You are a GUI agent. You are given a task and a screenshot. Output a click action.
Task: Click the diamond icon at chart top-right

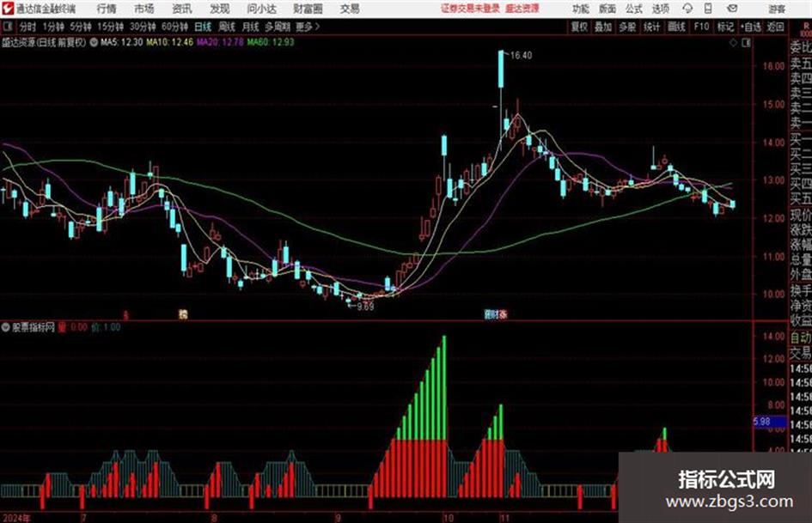point(733,43)
